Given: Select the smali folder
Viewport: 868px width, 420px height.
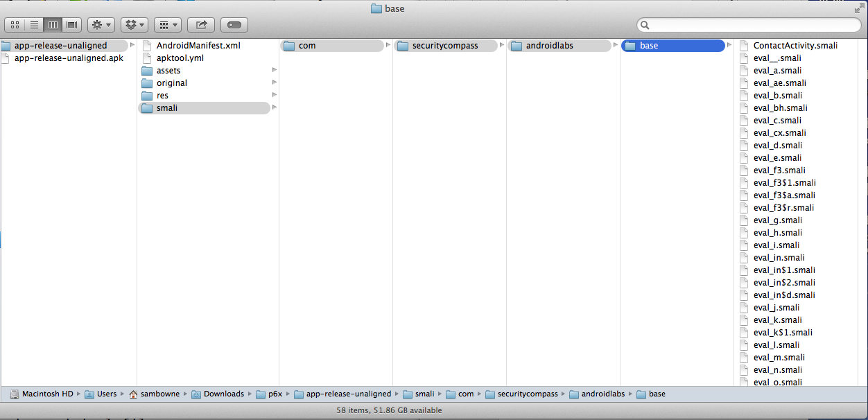Looking at the screenshot, I should 205,108.
